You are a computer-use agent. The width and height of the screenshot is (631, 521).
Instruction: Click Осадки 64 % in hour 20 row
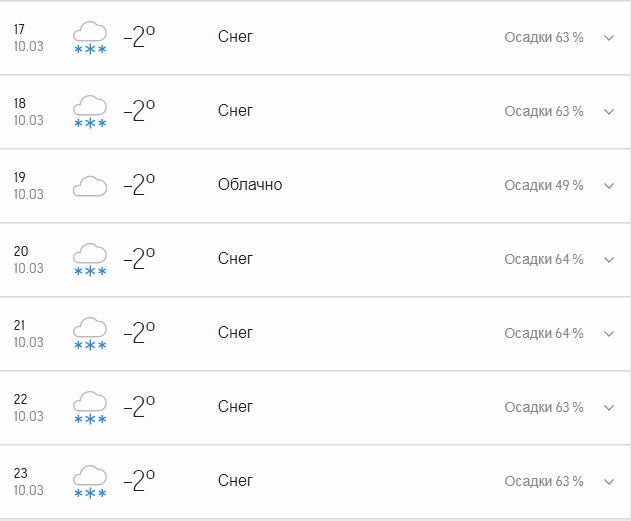[544, 259]
